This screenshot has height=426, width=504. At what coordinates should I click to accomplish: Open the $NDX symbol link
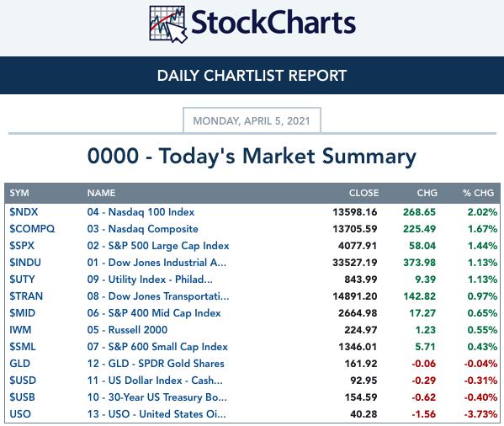point(24,212)
